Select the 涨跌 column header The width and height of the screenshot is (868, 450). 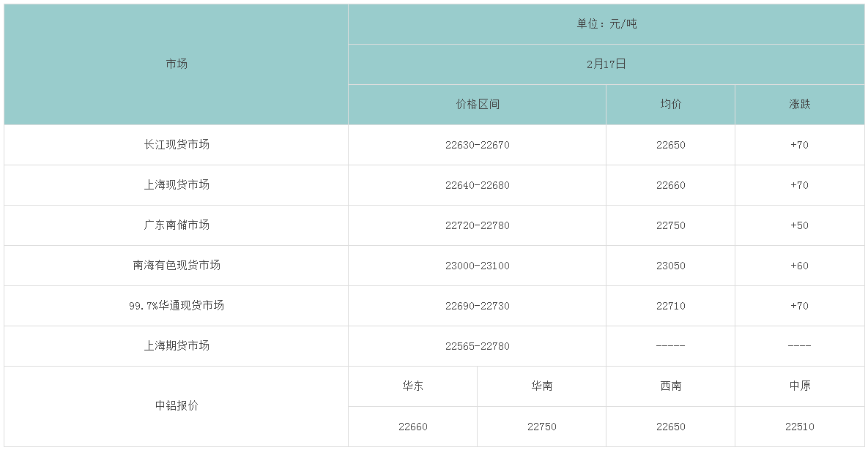click(x=799, y=105)
